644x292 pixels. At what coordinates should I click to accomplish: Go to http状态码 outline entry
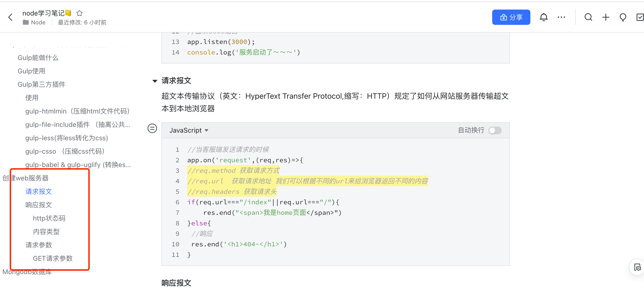49,218
